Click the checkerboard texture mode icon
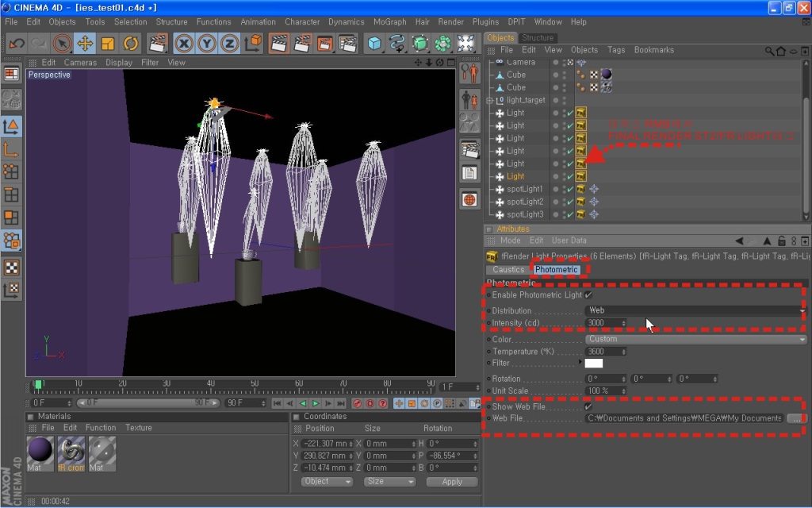The image size is (812, 508). [x=11, y=267]
